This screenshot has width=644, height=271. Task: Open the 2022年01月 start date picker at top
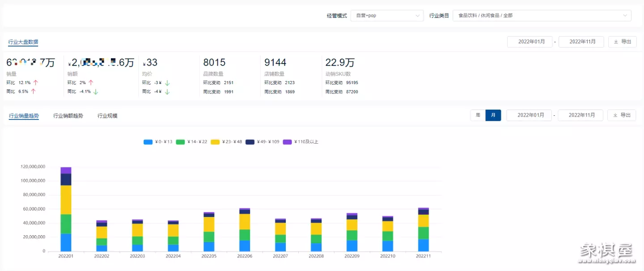[x=530, y=42]
